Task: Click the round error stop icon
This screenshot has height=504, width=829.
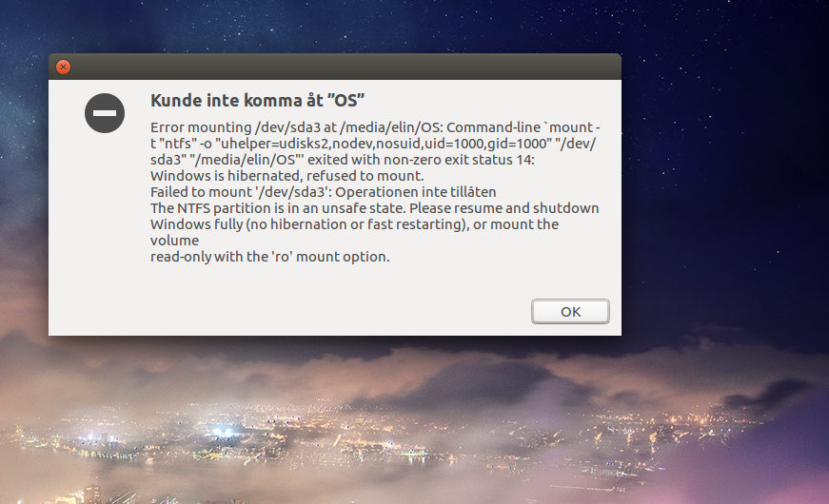Action: tap(105, 113)
